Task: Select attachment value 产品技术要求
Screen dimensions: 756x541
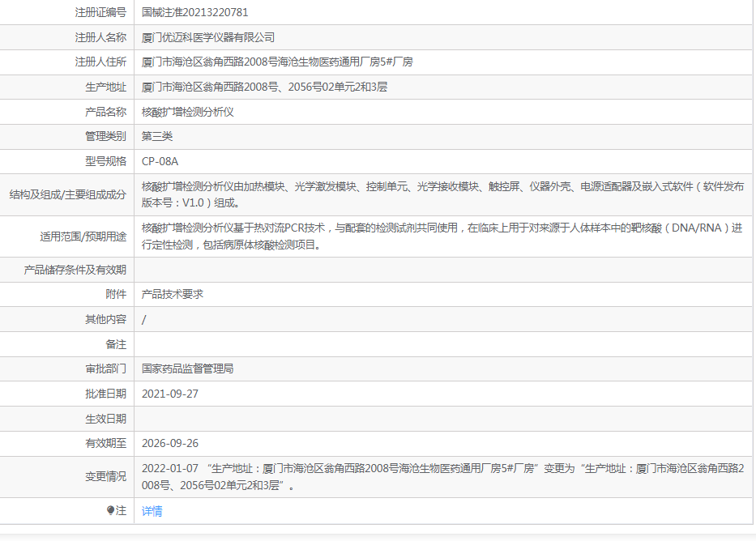Action: [172, 294]
